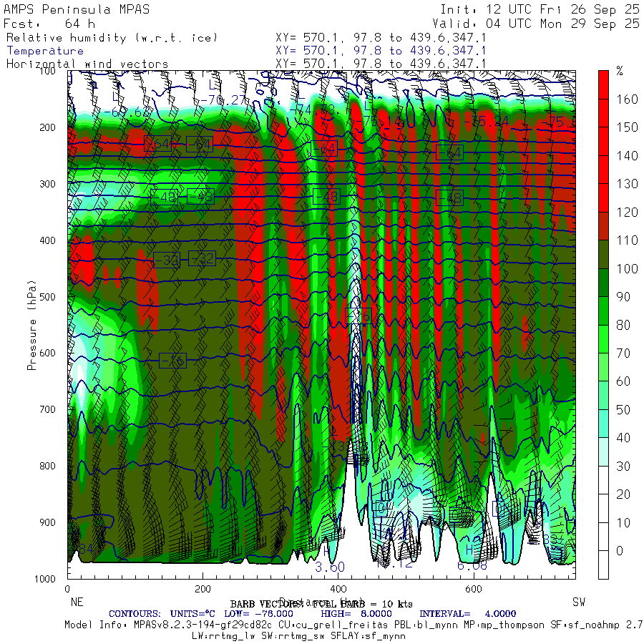Click the boxed '-6' contour label
This screenshot has height=644, width=644.
358,316
